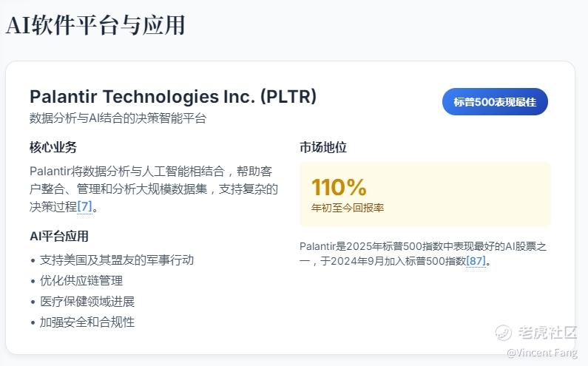Click the 110% return figure
588x366 pixels.
(x=339, y=187)
